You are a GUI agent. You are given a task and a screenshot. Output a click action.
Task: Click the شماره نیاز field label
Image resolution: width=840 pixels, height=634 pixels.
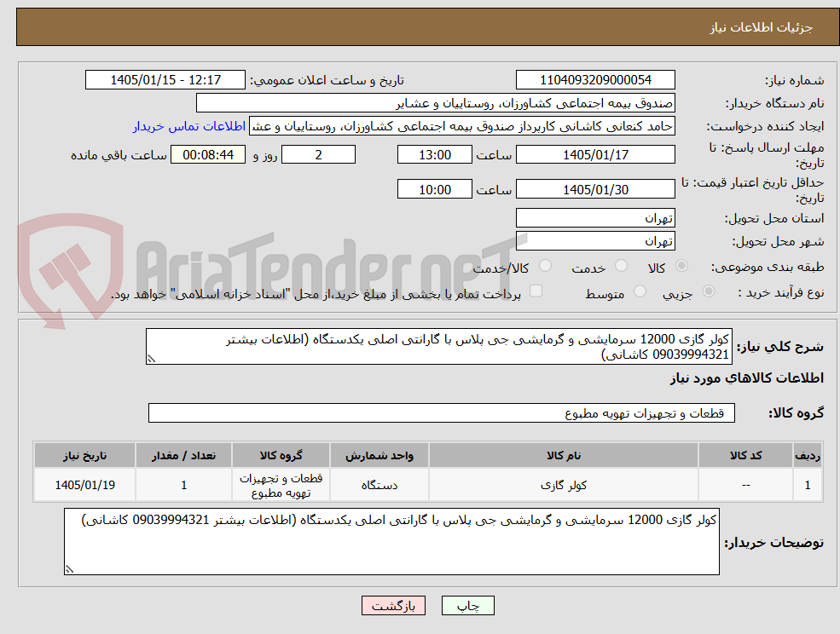(x=794, y=80)
